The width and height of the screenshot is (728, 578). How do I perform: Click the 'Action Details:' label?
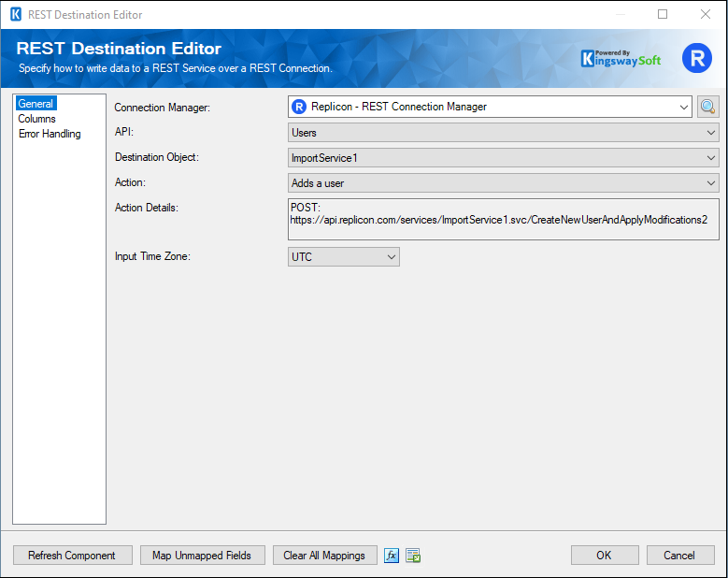coord(147,208)
